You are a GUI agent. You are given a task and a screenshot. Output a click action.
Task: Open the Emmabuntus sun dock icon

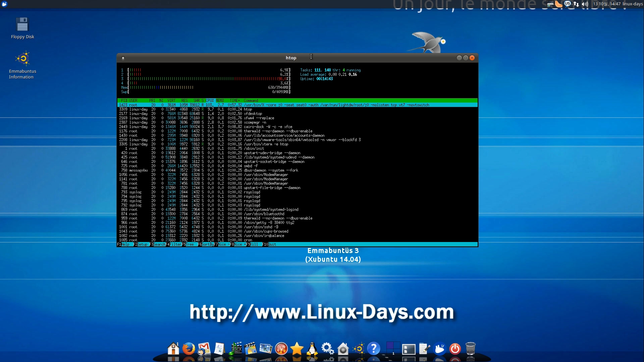(359, 349)
